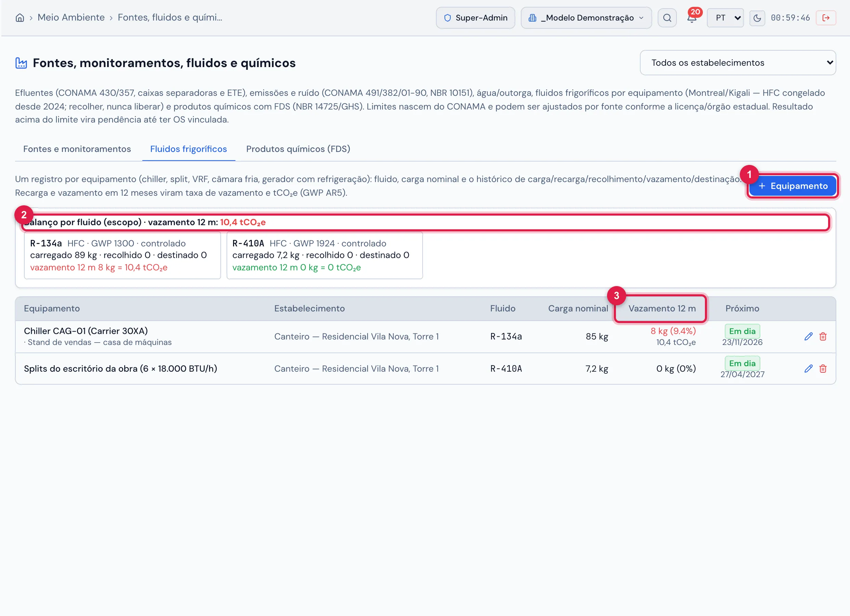
Task: Click the Em dia badge dated 23/11/2026
Action: click(x=742, y=331)
